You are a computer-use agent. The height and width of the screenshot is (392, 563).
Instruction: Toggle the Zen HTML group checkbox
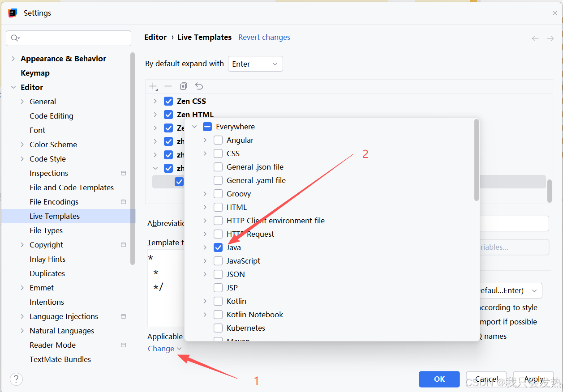pos(168,115)
